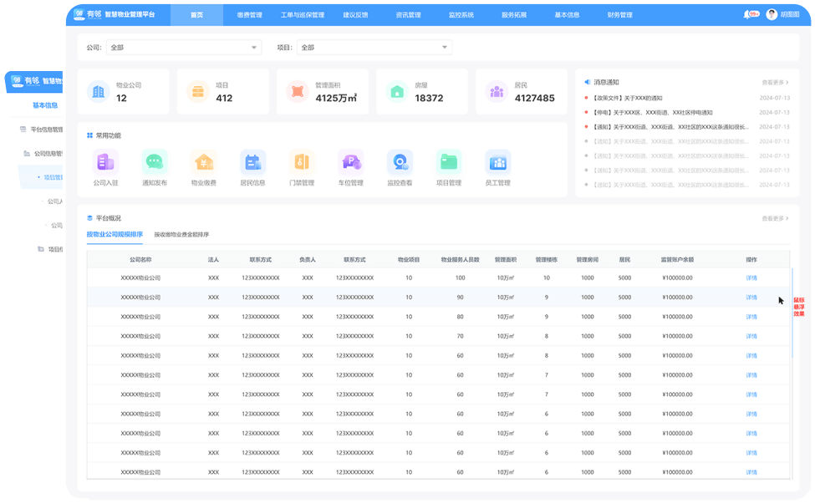Viewport: 815px width, 504px height.
Task: Click the 居民信息 calendar icon
Action: click(x=252, y=162)
